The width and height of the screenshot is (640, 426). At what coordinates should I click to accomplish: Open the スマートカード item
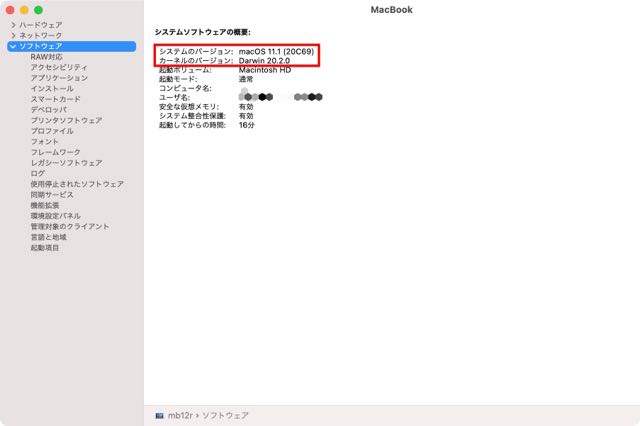(x=56, y=99)
